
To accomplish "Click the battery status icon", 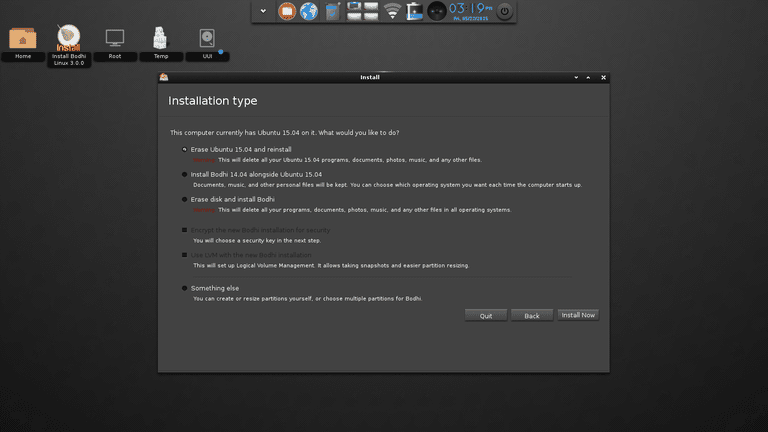I will [x=414, y=11].
